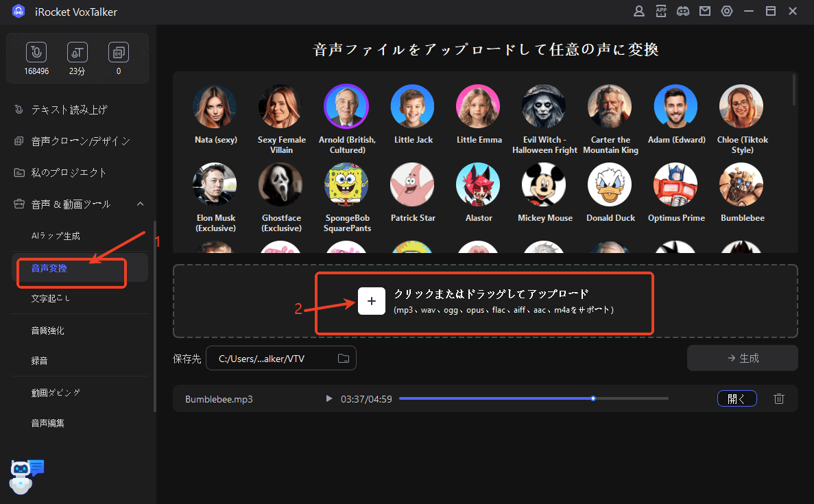The height and width of the screenshot is (504, 814).
Task: Pick the Little Emma voice avatar
Action: (x=478, y=106)
